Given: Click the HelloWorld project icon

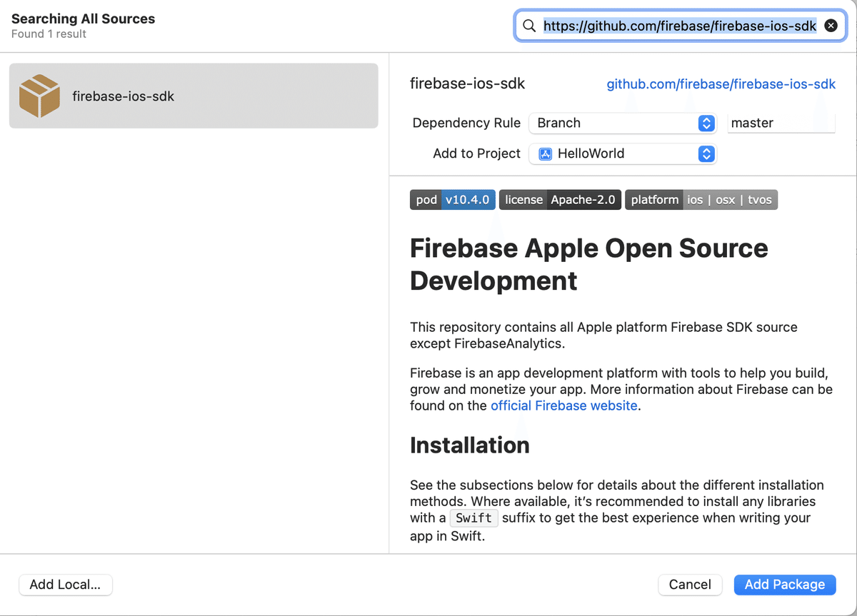Looking at the screenshot, I should 545,153.
